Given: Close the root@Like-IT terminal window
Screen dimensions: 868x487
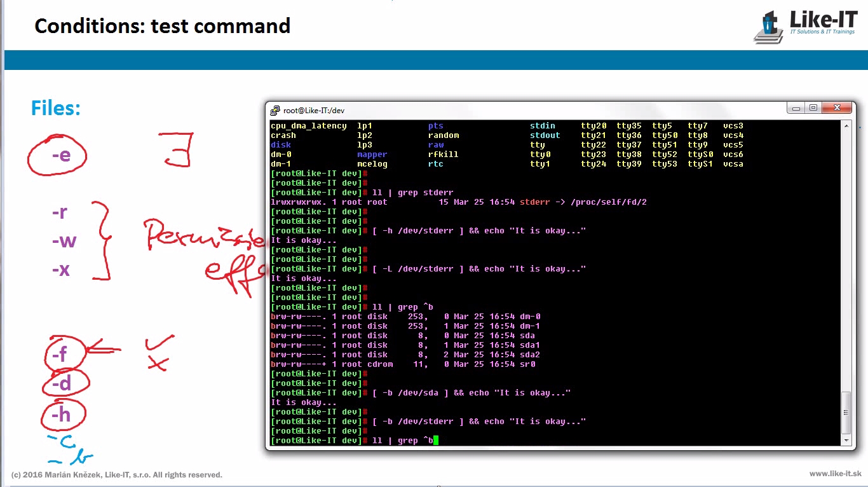Looking at the screenshot, I should click(x=837, y=109).
